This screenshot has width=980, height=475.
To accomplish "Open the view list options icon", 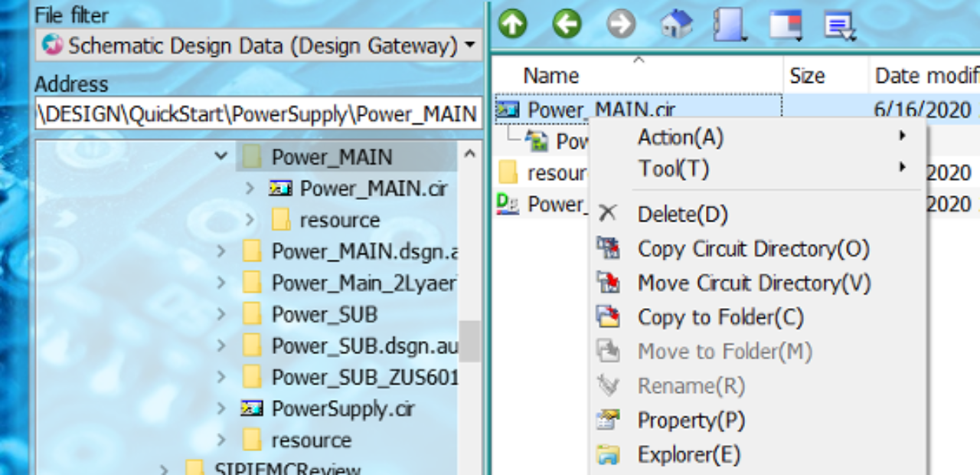I will pyautogui.click(x=839, y=25).
